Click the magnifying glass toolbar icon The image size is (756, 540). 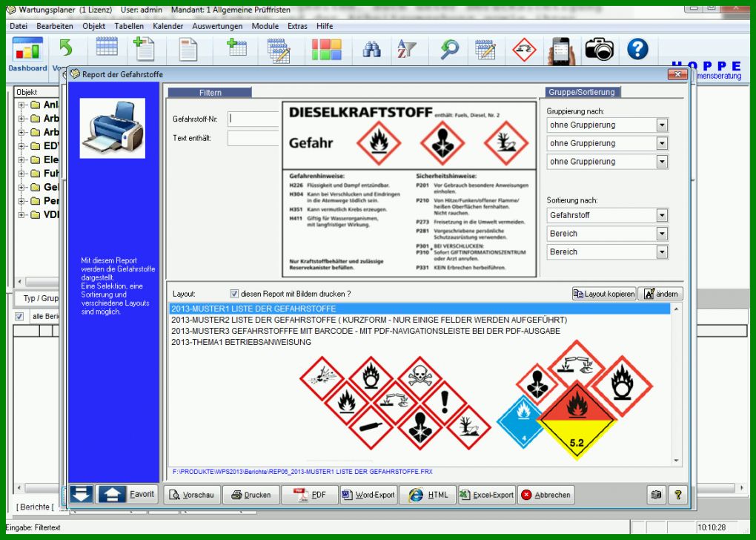[449, 49]
